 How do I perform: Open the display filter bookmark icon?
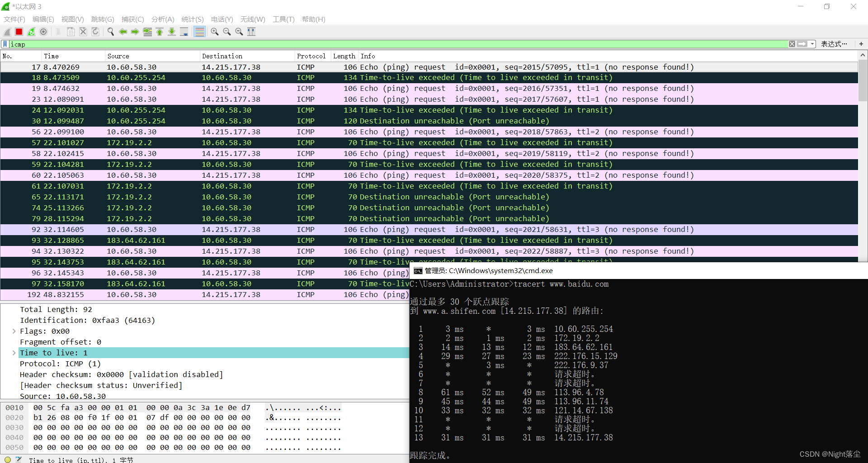coord(5,44)
